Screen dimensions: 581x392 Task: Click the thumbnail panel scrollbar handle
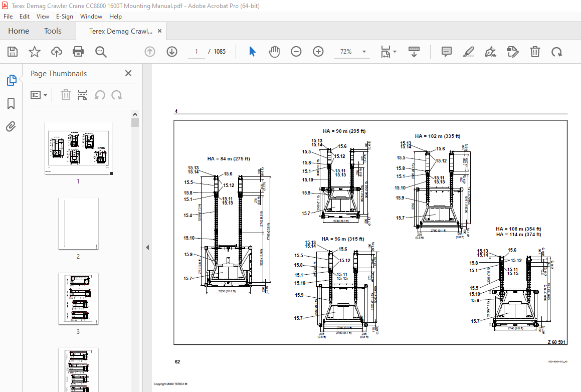pos(135,123)
